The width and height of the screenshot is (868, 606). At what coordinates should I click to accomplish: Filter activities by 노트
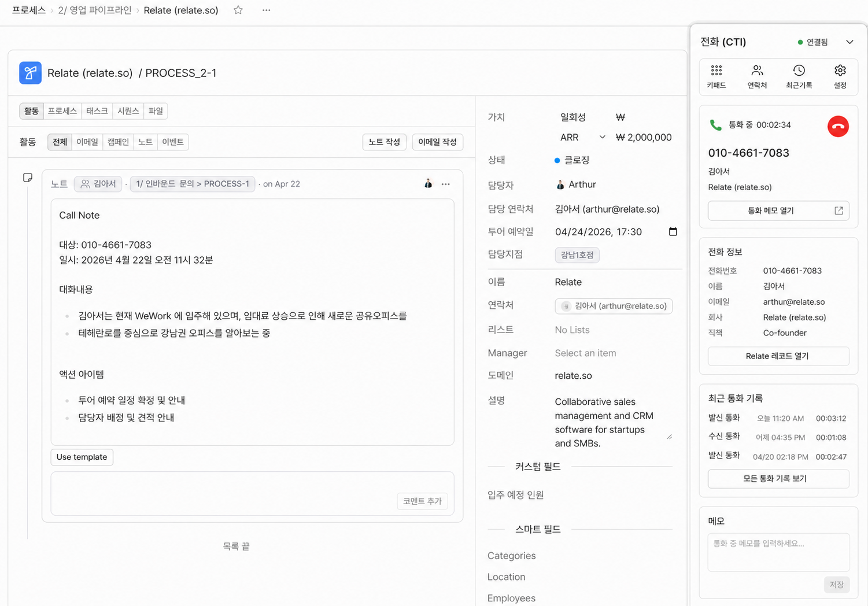click(145, 142)
